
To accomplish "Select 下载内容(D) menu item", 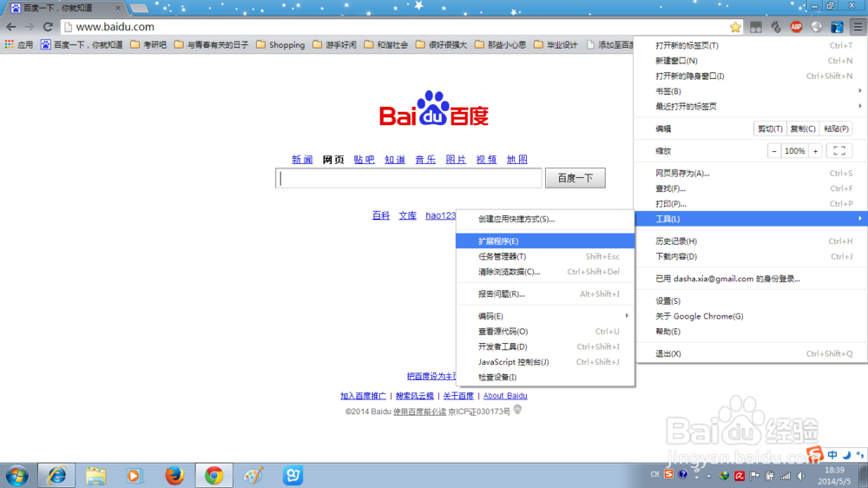I will pyautogui.click(x=751, y=256).
